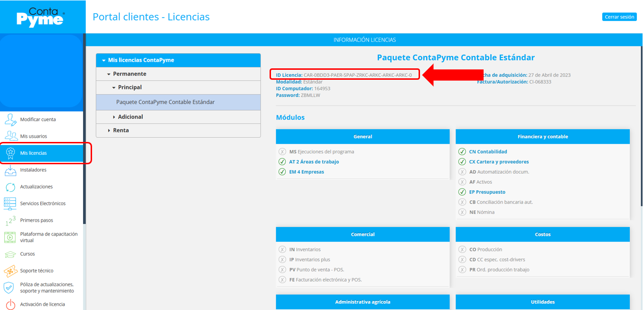Click the ContaPyme logo
The image size is (644, 310).
(x=40, y=17)
